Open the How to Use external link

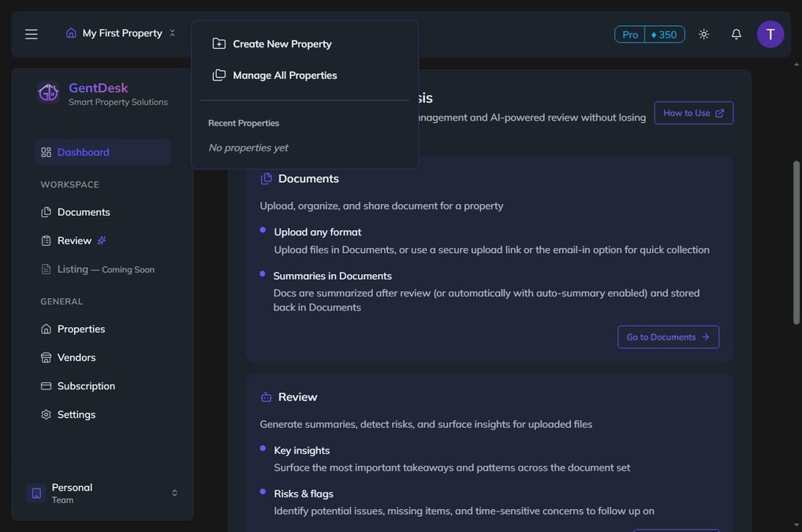[693, 113]
